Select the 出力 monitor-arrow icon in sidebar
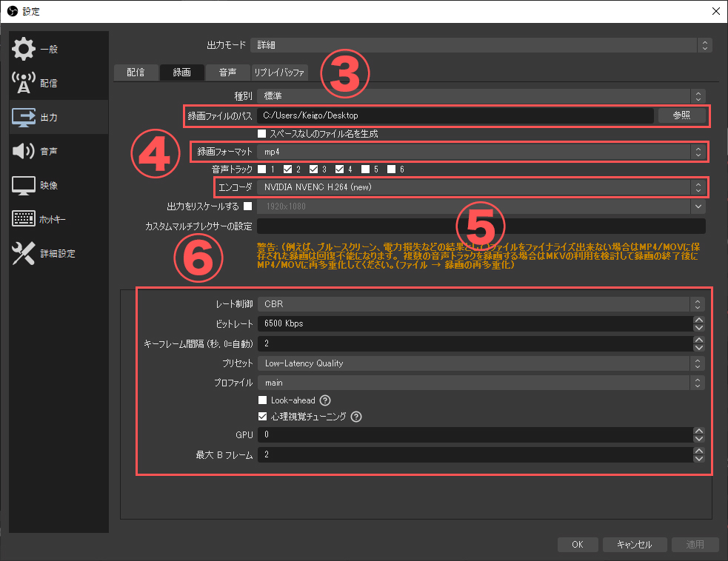This screenshot has height=561, width=728. tap(23, 117)
